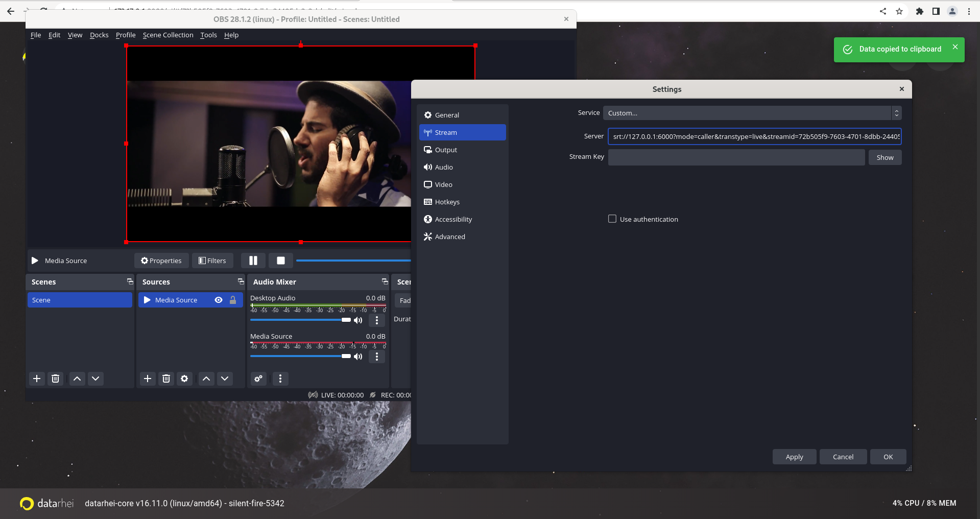The width and height of the screenshot is (980, 519).
Task: Move Media Source up in list
Action: 206,379
